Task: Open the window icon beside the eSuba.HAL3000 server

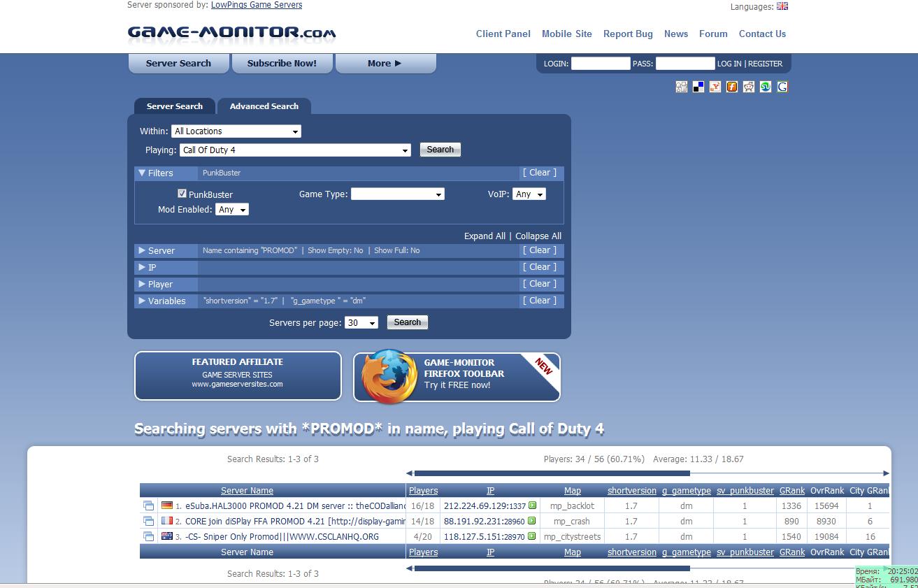Action: click(148, 505)
